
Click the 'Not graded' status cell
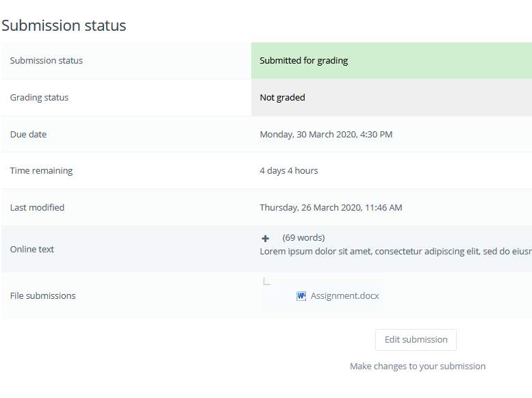click(x=282, y=98)
